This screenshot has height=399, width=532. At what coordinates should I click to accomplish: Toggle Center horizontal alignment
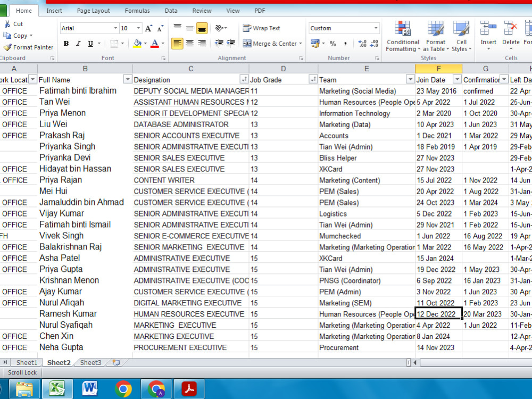coord(190,44)
